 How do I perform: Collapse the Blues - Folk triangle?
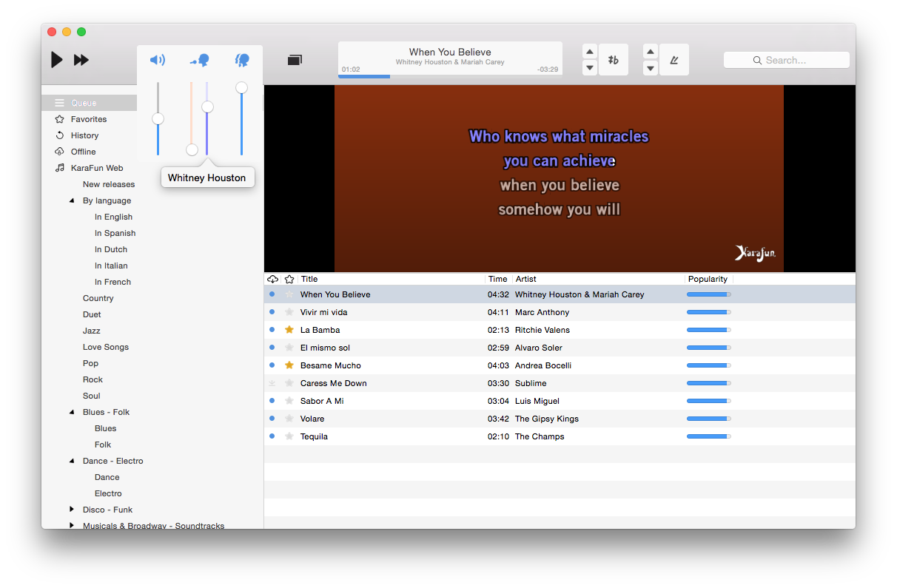[x=72, y=412]
